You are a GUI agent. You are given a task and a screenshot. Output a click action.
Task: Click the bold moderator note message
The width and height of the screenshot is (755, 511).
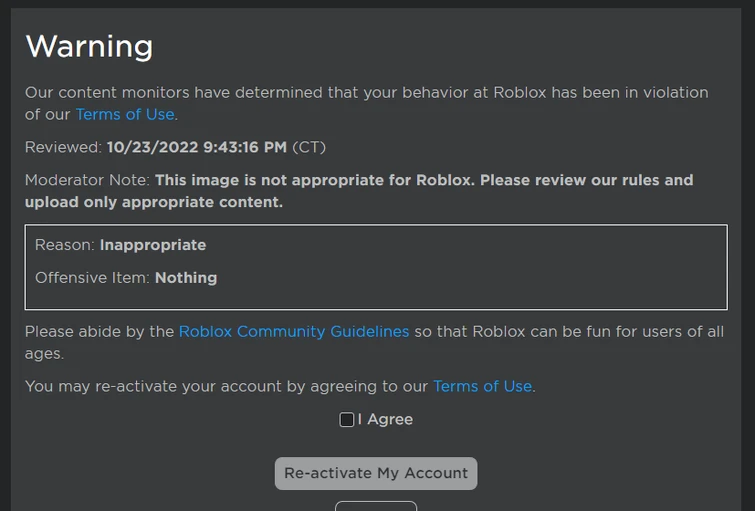tap(420, 181)
